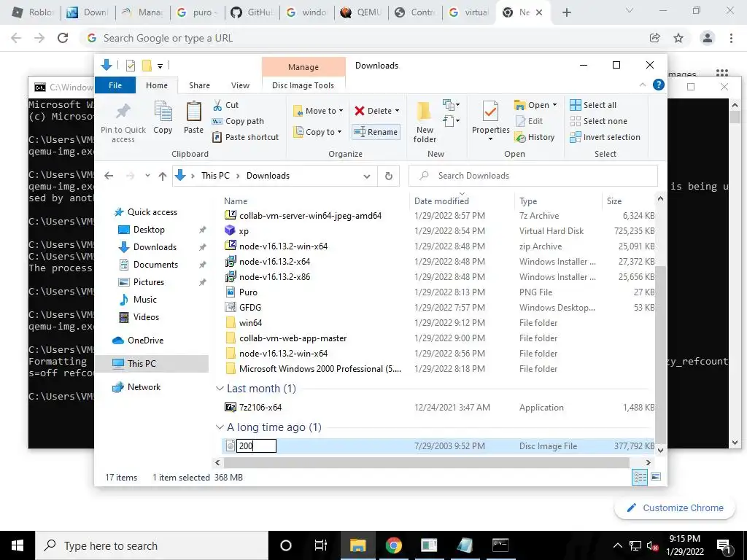Click the Cut scissors icon in ribbon

click(x=217, y=105)
